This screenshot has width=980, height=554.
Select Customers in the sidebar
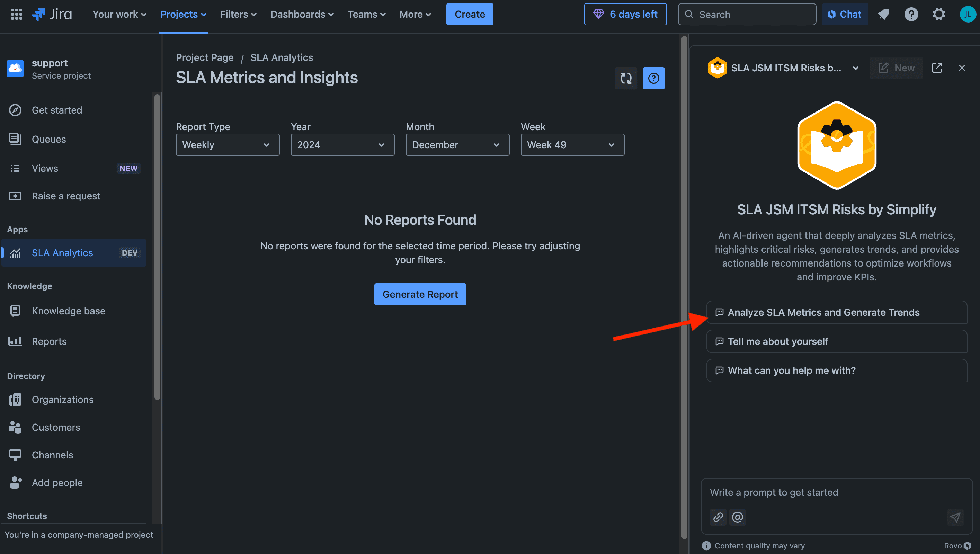click(x=74, y=427)
